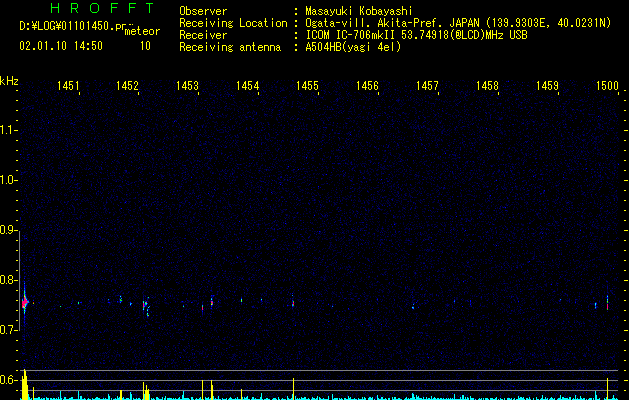Click the kHz axis unit label

pyautogui.click(x=9, y=81)
